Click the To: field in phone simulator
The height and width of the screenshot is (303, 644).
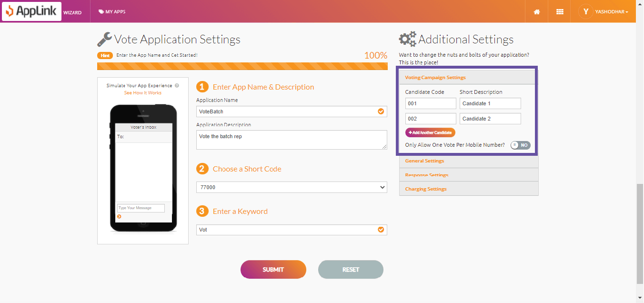143,137
